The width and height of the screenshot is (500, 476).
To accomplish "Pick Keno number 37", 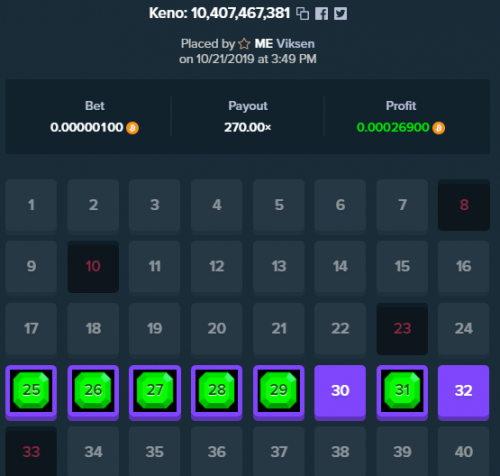I will click(279, 451).
